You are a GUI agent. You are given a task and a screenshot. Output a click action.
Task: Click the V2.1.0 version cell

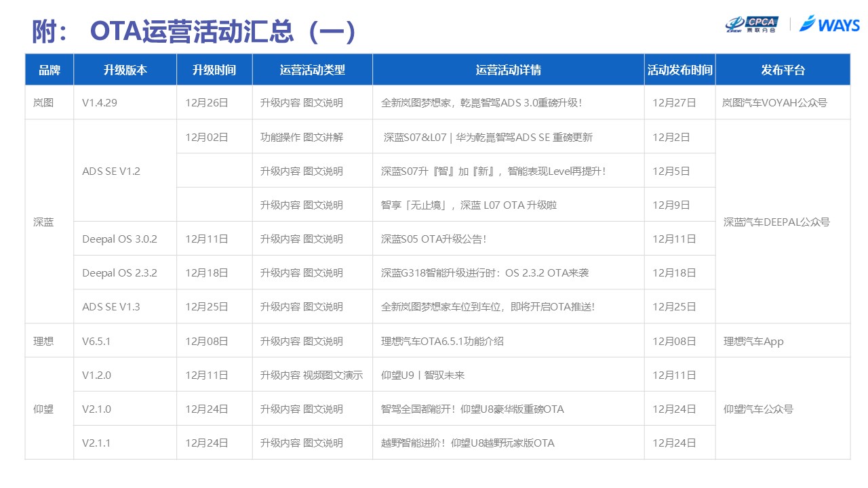(125, 409)
